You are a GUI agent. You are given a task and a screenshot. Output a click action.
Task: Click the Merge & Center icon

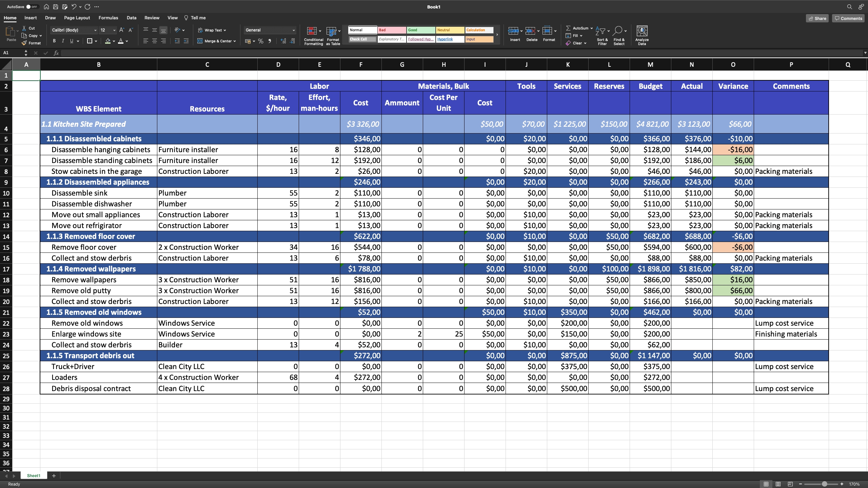click(x=200, y=41)
